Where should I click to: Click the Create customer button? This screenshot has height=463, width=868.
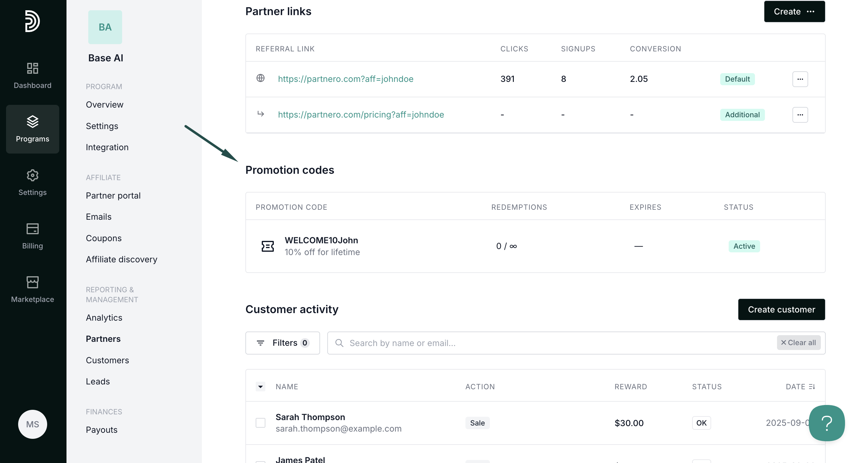coord(781,309)
